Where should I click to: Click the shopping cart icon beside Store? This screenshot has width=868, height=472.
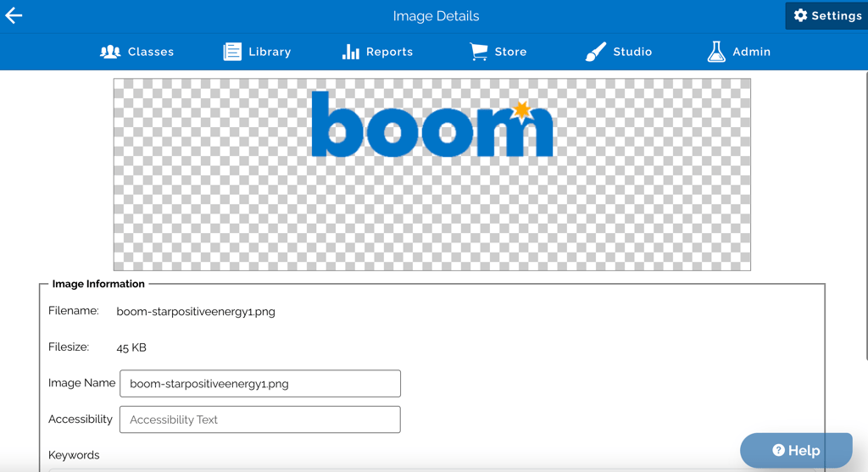[x=479, y=52]
